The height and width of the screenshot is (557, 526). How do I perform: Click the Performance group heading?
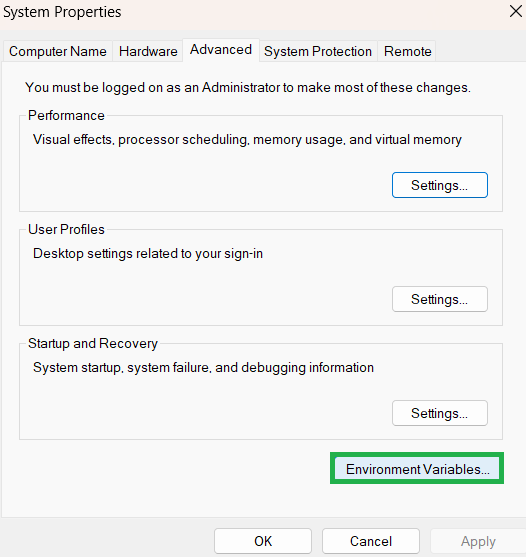tap(66, 115)
